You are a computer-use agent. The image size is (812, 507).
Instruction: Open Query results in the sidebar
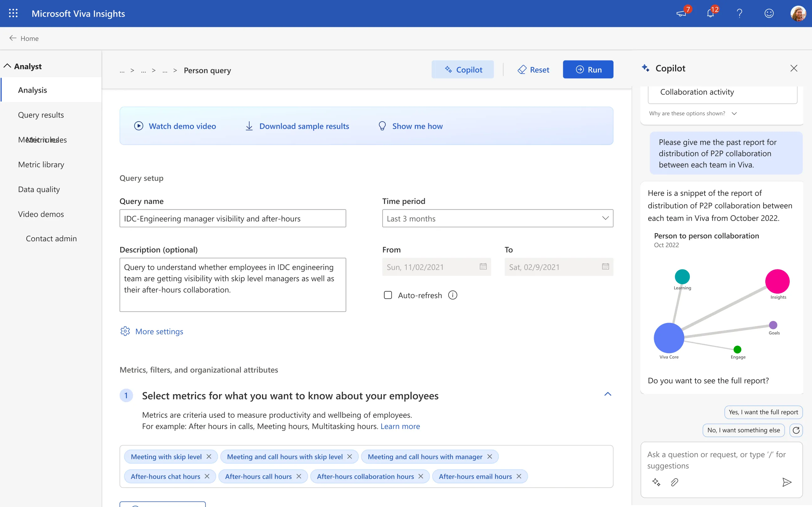pos(41,115)
